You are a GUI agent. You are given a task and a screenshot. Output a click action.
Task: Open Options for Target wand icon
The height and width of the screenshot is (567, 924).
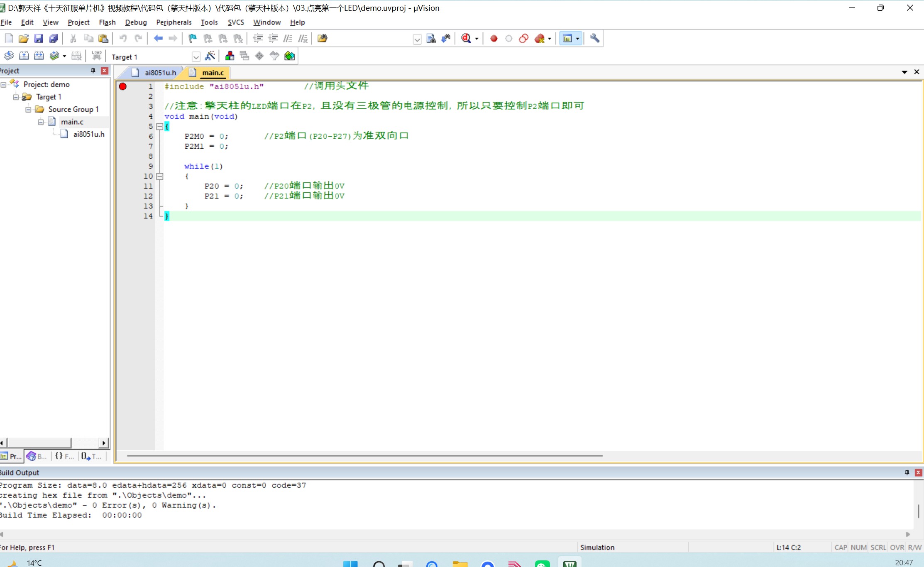tap(210, 56)
